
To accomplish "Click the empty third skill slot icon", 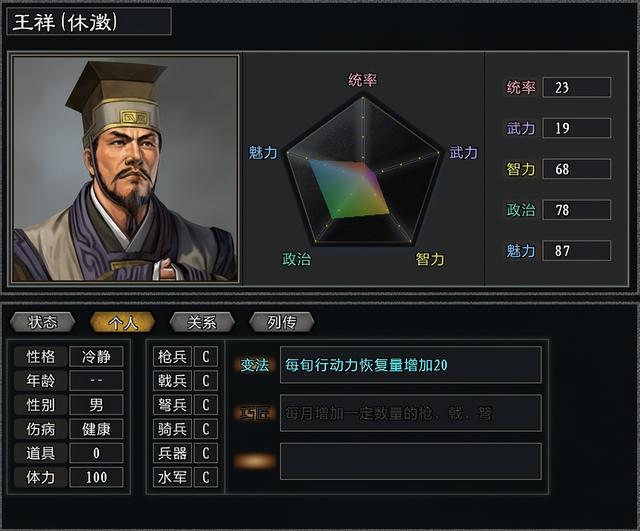I will click(x=254, y=461).
